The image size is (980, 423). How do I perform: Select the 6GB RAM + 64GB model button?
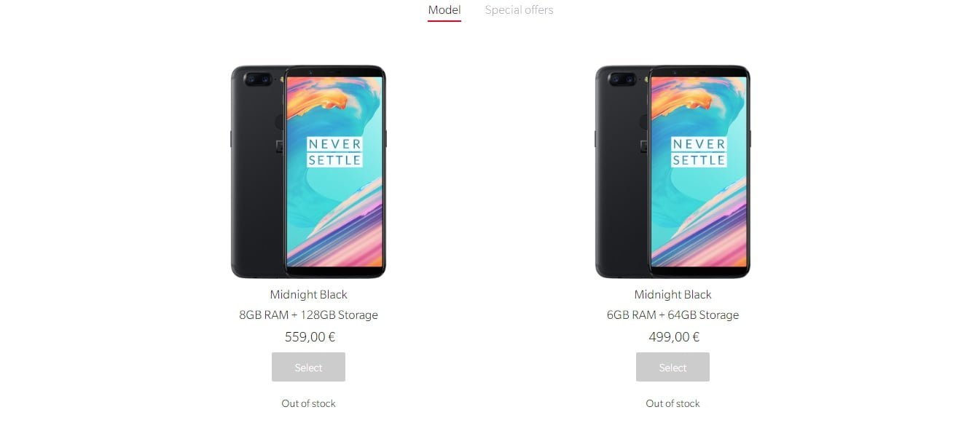click(x=673, y=367)
